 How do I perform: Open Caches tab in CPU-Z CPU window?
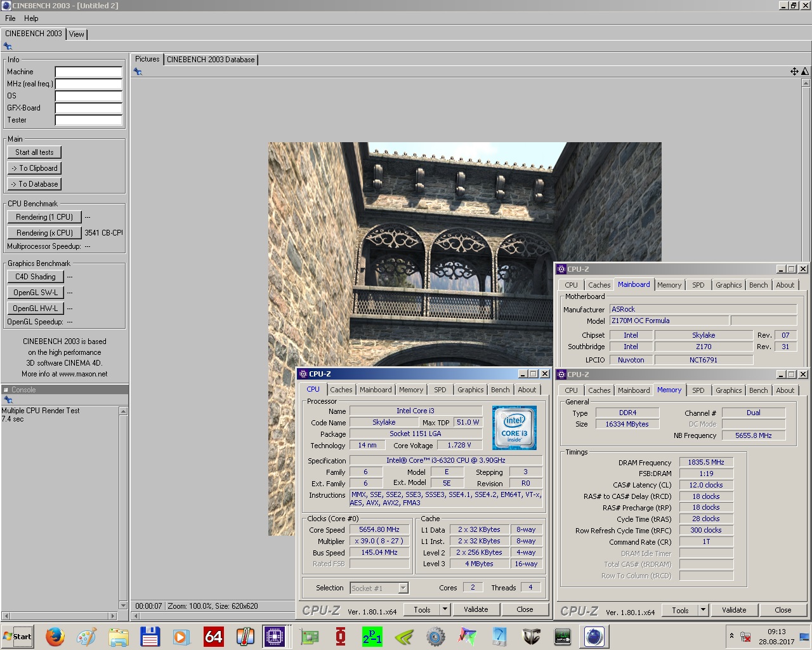tap(341, 390)
